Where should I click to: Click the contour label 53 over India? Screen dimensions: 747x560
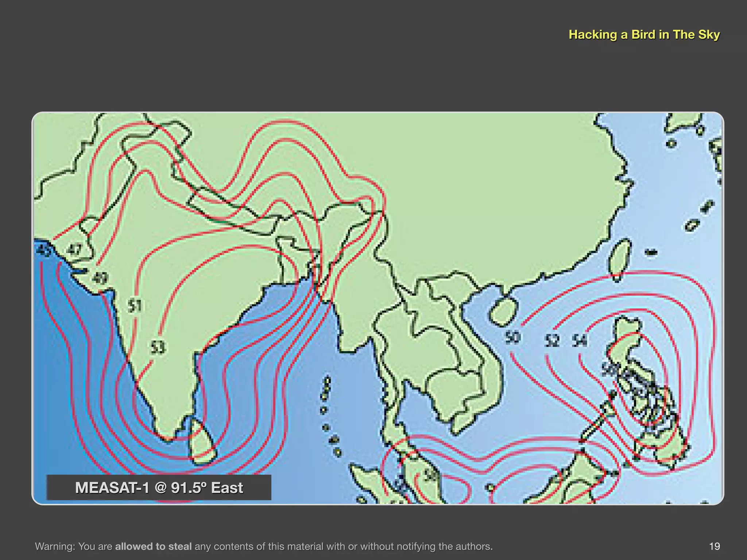tap(158, 347)
